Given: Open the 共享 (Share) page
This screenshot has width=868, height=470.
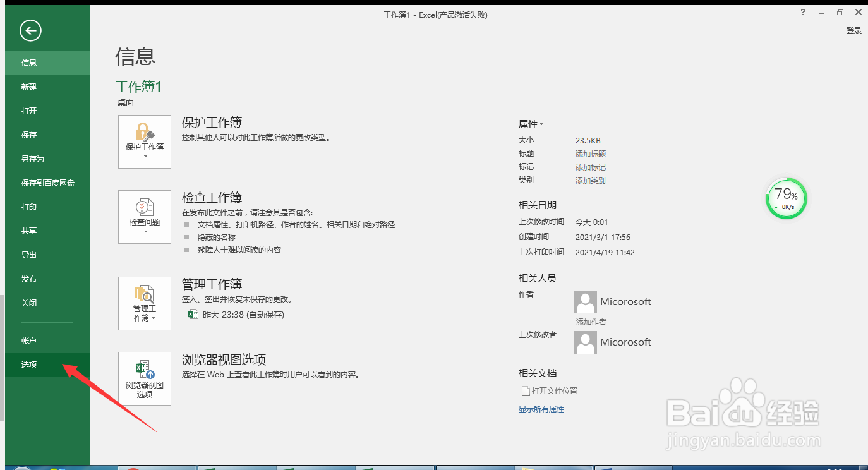Looking at the screenshot, I should pos(47,231).
